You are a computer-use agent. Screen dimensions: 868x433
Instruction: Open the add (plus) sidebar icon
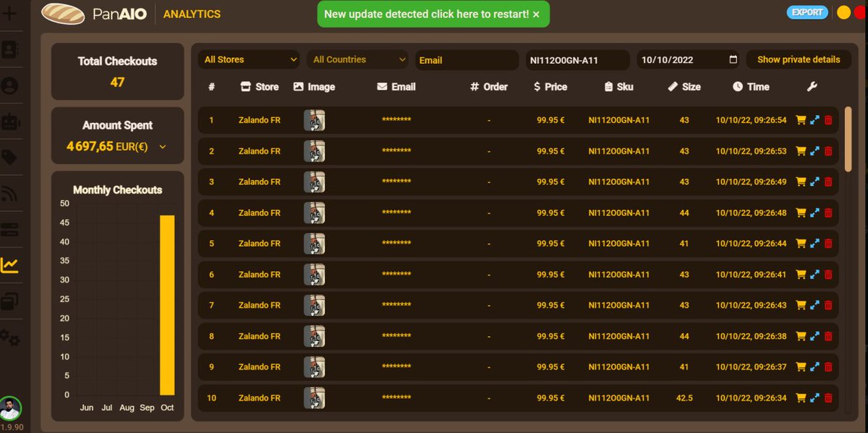[10, 14]
